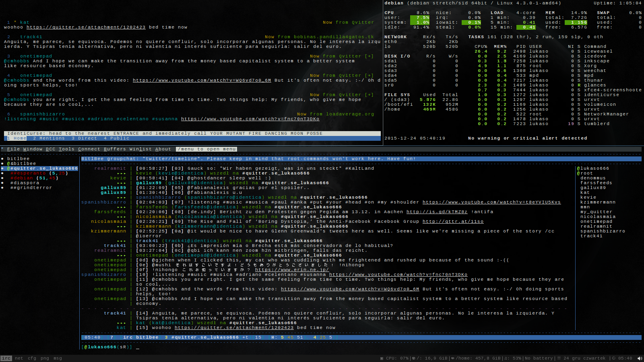Click the calendar icon beside 24 gru
This screenshot has width=644, height=362.
coord(559,358)
